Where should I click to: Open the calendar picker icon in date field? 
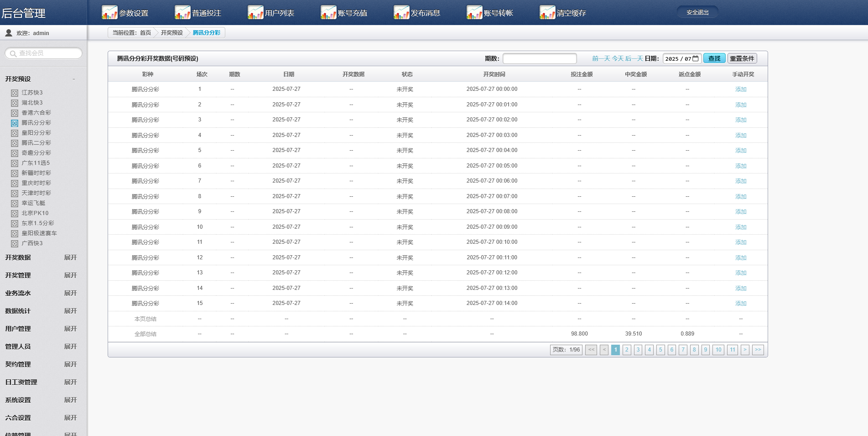[x=696, y=58]
